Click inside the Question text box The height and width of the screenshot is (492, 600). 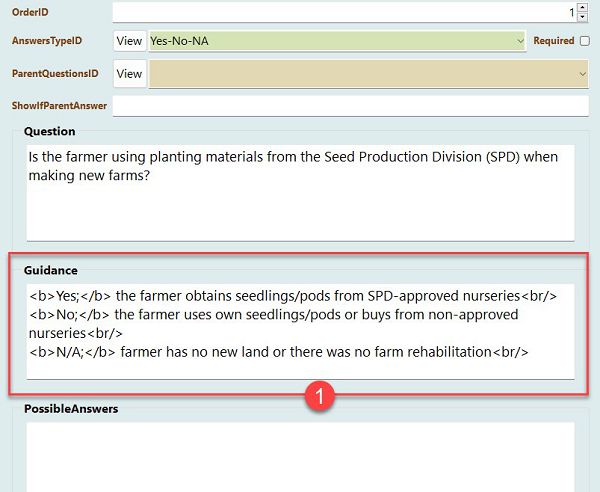tap(300, 193)
